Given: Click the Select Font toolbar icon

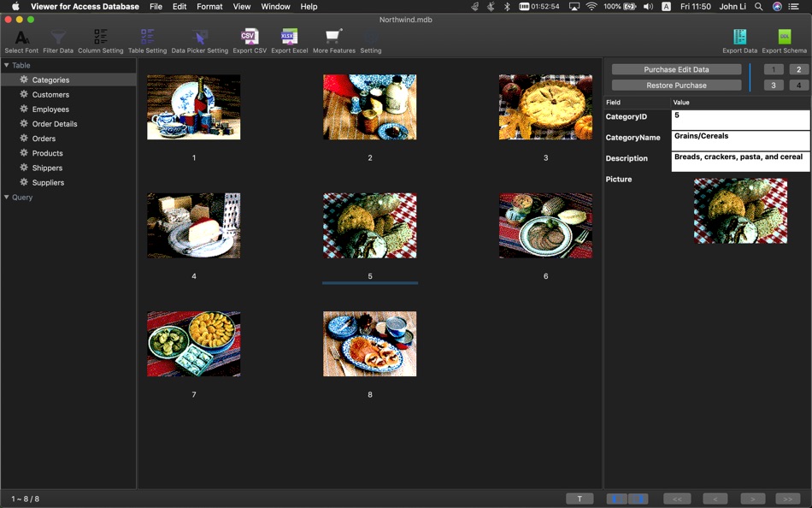Looking at the screenshot, I should tap(21, 38).
